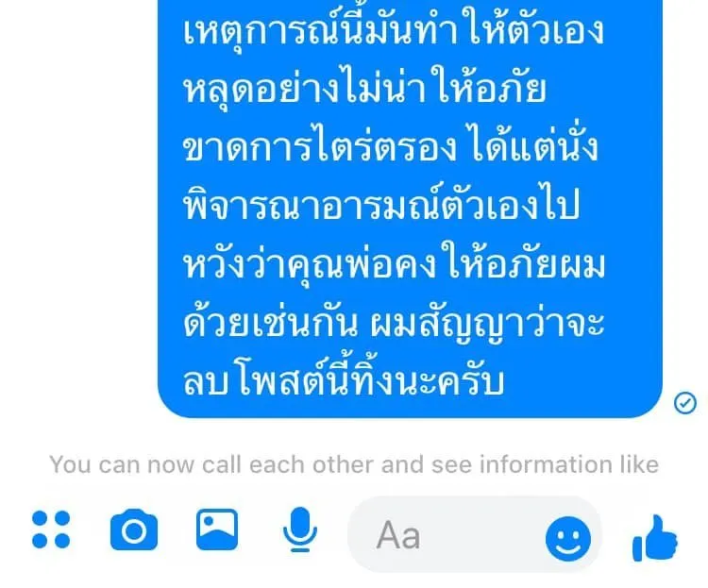Open the camera to take a photo
The width and height of the screenshot is (708, 588).
[x=134, y=529]
